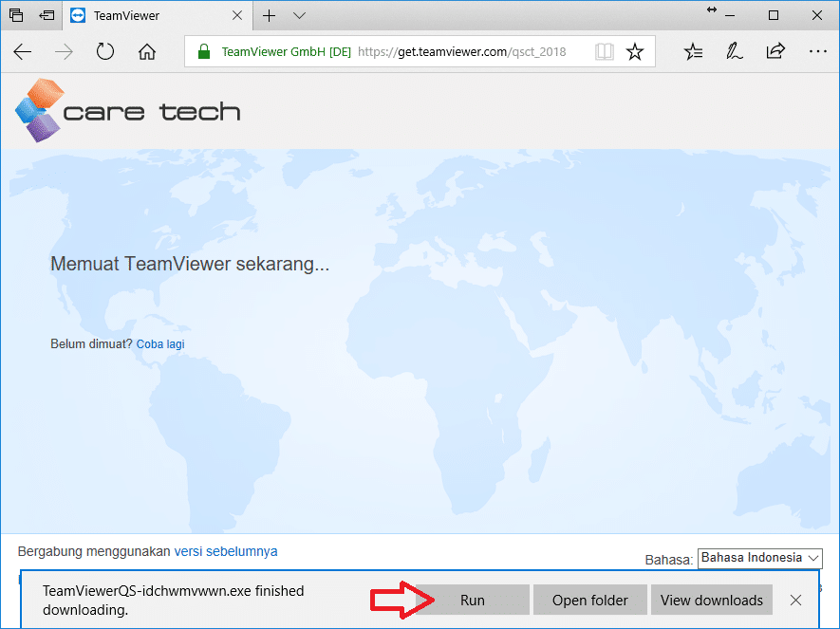Screen dimensions: 840x629
Task: Open tabs you've set aside icon
Action: pyautogui.click(x=16, y=15)
